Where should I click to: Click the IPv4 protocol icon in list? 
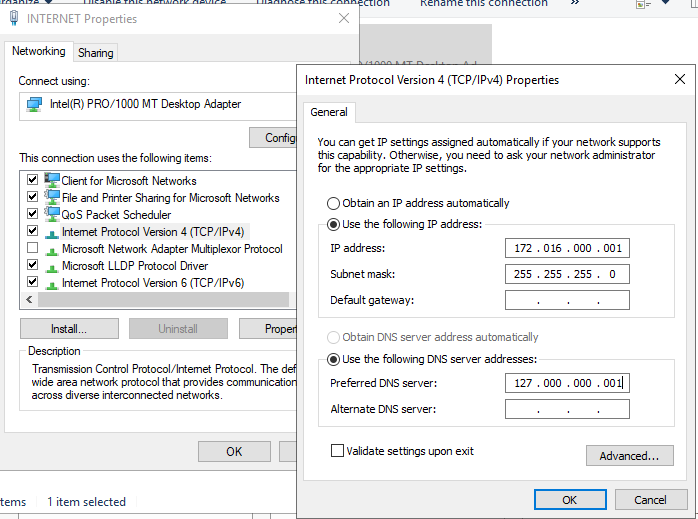pyautogui.click(x=52, y=234)
